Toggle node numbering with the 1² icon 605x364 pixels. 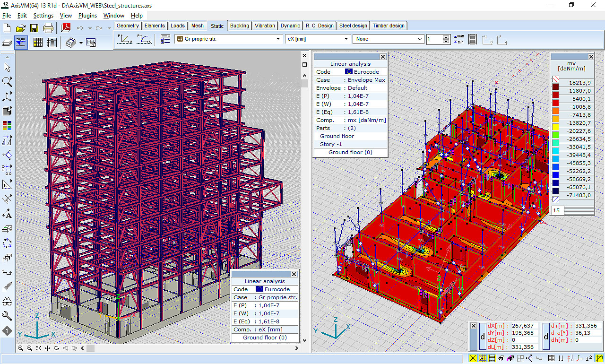click(x=588, y=357)
